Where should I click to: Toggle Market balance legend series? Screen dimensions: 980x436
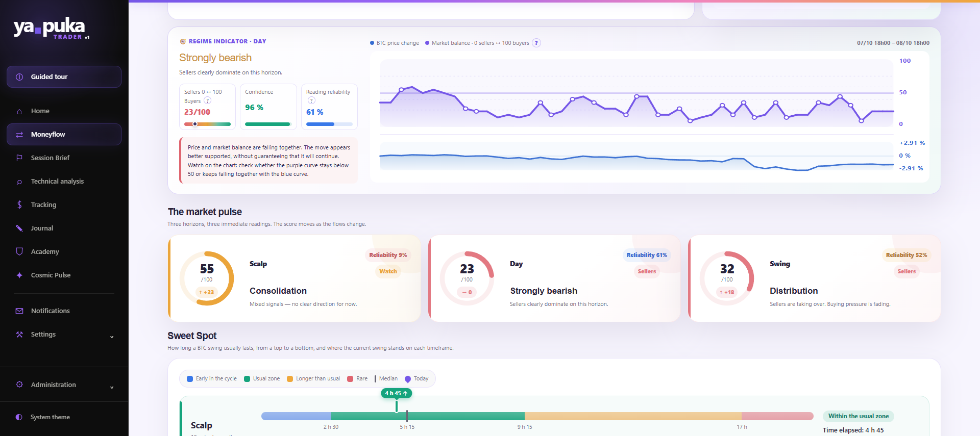(x=477, y=43)
